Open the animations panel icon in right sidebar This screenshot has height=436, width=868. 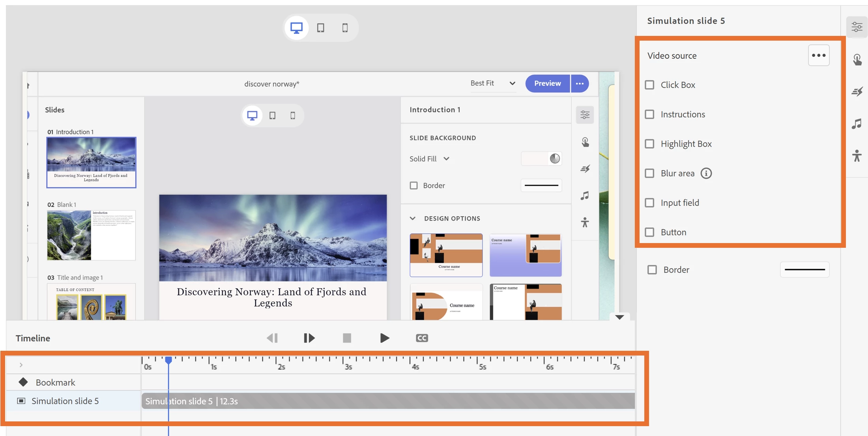pyautogui.click(x=857, y=92)
